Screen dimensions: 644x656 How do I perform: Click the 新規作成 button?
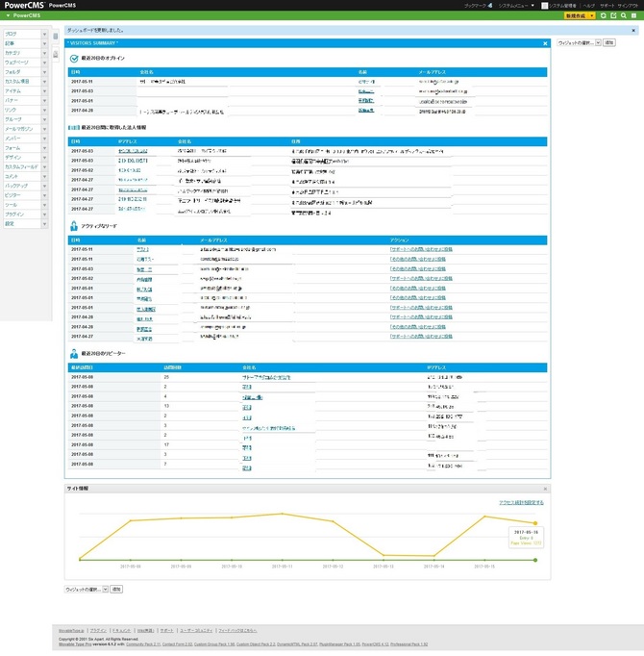tap(577, 16)
